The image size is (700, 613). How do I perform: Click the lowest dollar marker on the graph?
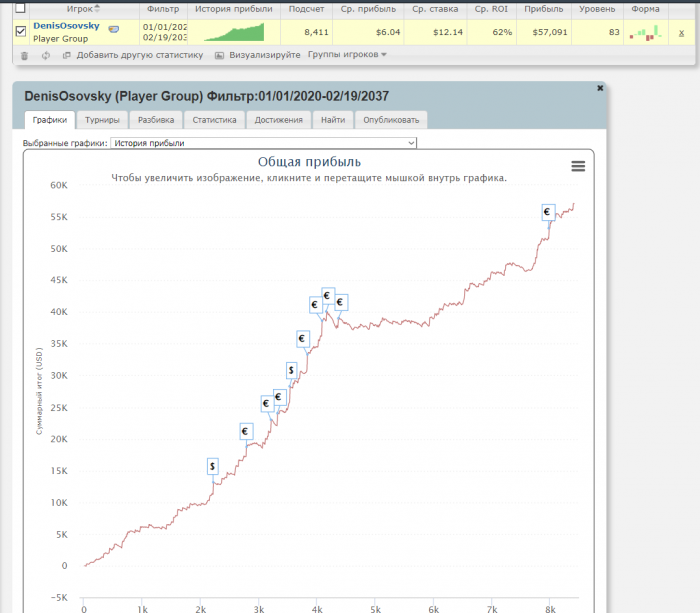tap(213, 466)
